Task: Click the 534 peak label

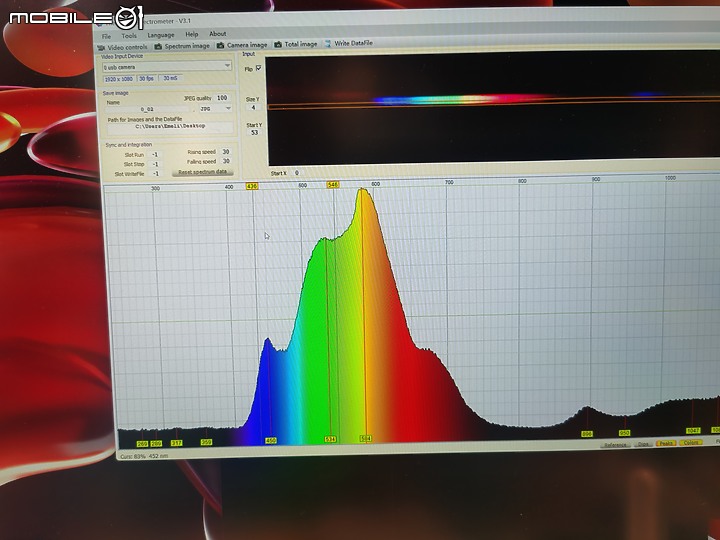Action: (330, 439)
